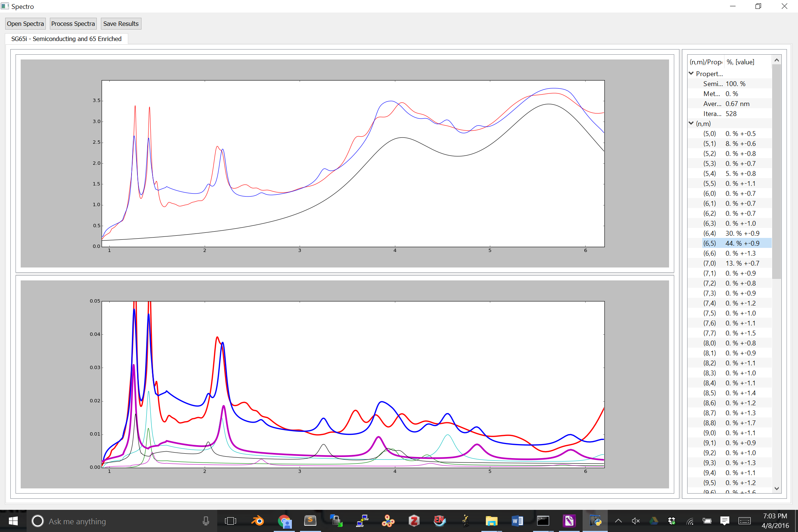The height and width of the screenshot is (532, 798).
Task: Collapse the Properties tree section
Action: pos(691,74)
